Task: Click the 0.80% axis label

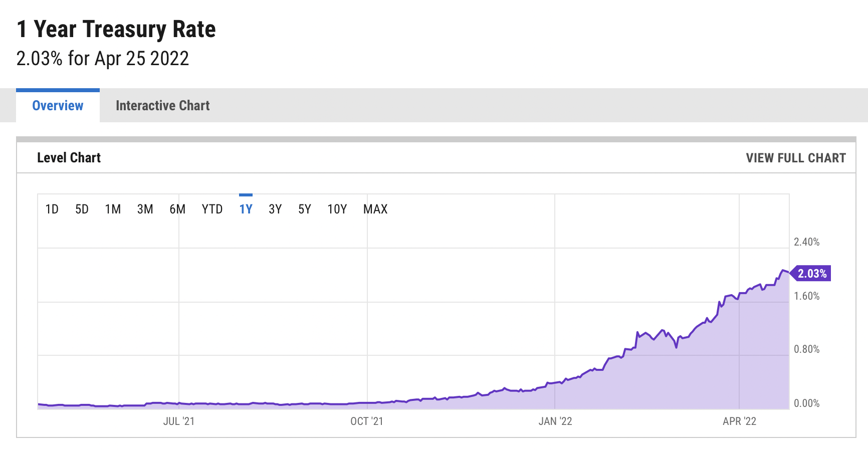Action: point(807,349)
